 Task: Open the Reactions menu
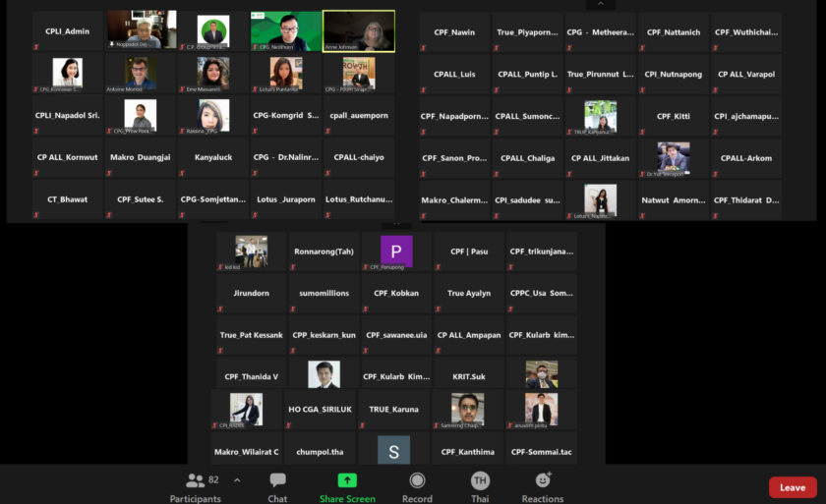(x=543, y=485)
